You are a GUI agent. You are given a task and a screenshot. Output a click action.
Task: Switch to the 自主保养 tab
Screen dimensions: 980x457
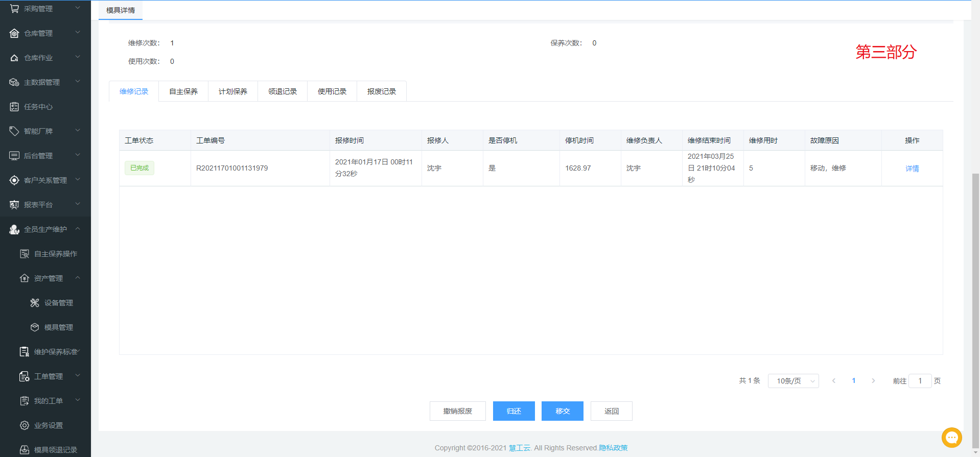[183, 91]
